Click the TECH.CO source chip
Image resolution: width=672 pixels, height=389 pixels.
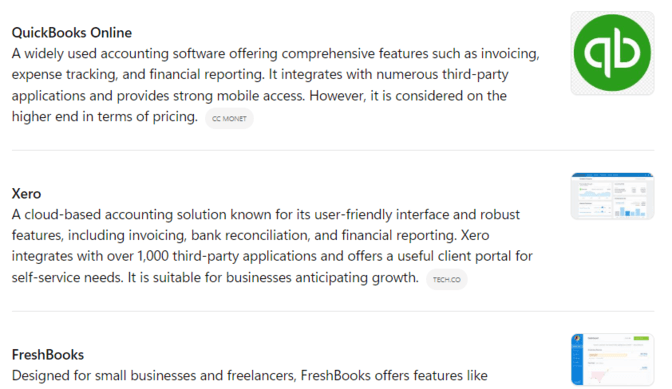[x=447, y=280]
